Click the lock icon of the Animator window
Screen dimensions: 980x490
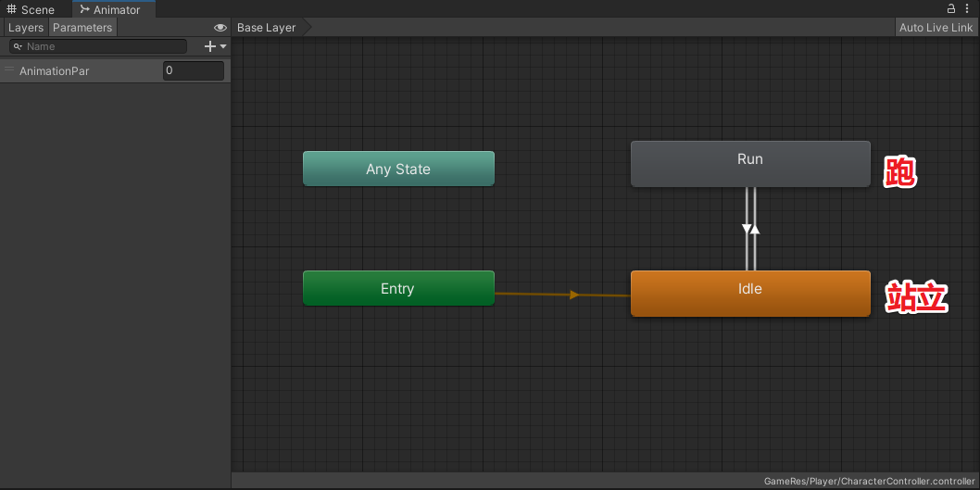coord(951,8)
